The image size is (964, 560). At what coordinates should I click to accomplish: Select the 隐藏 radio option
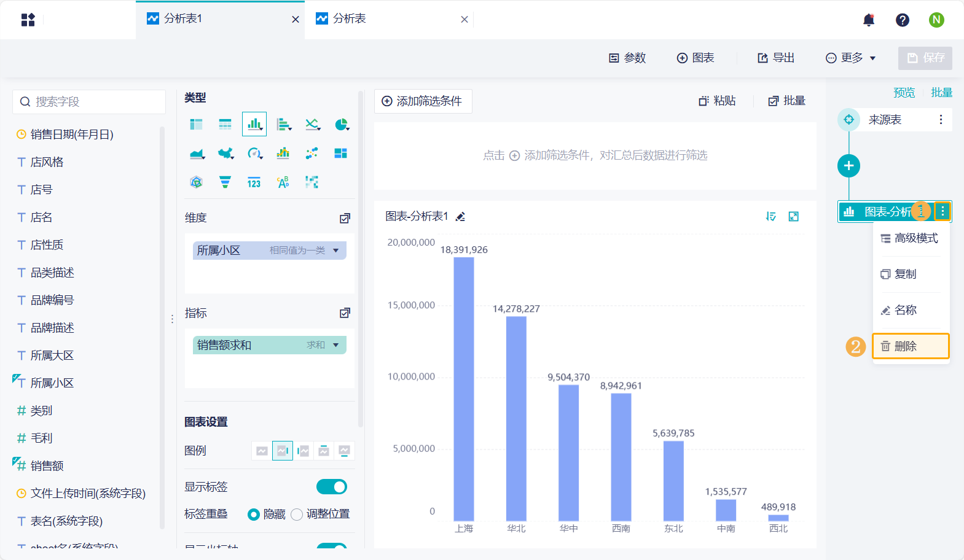tap(253, 515)
